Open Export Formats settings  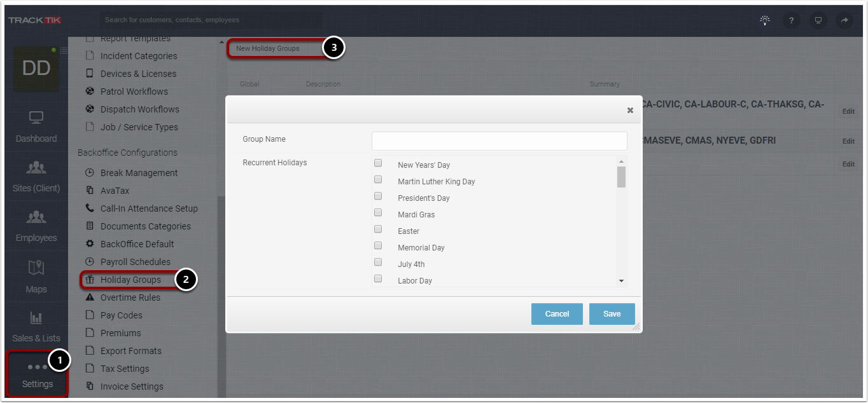pos(131,351)
